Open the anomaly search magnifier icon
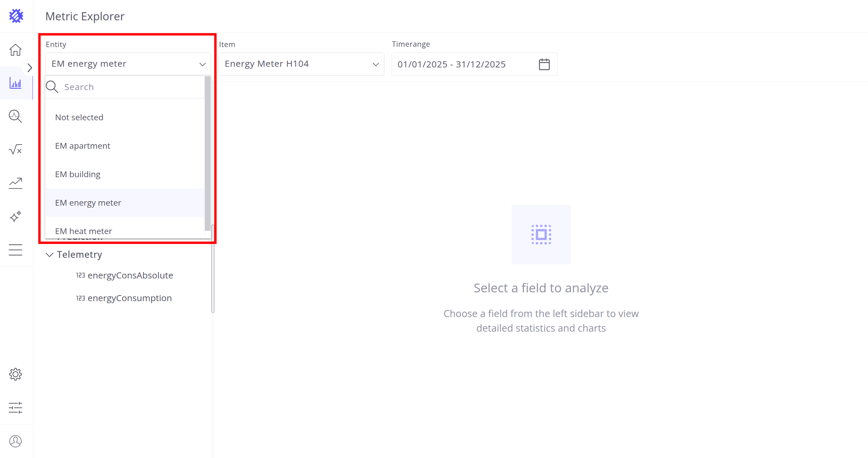868x458 pixels. tap(16, 116)
